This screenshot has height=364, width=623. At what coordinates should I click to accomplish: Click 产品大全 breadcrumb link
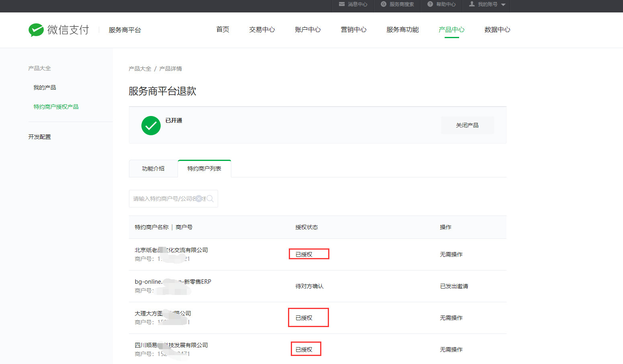pos(140,69)
